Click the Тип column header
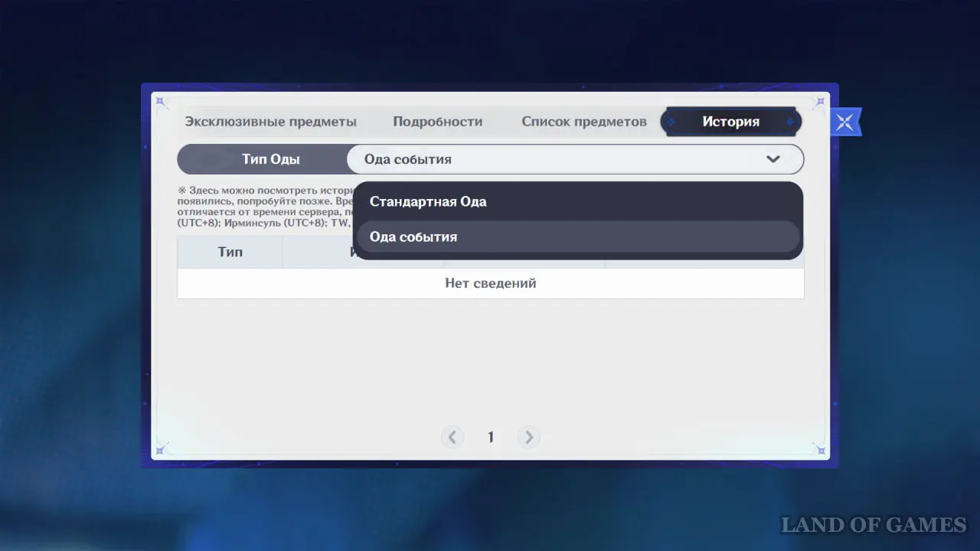This screenshot has width=980, height=551. tap(230, 252)
